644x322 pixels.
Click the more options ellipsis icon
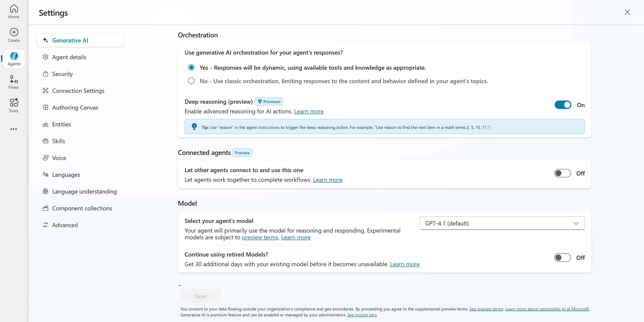tap(14, 129)
